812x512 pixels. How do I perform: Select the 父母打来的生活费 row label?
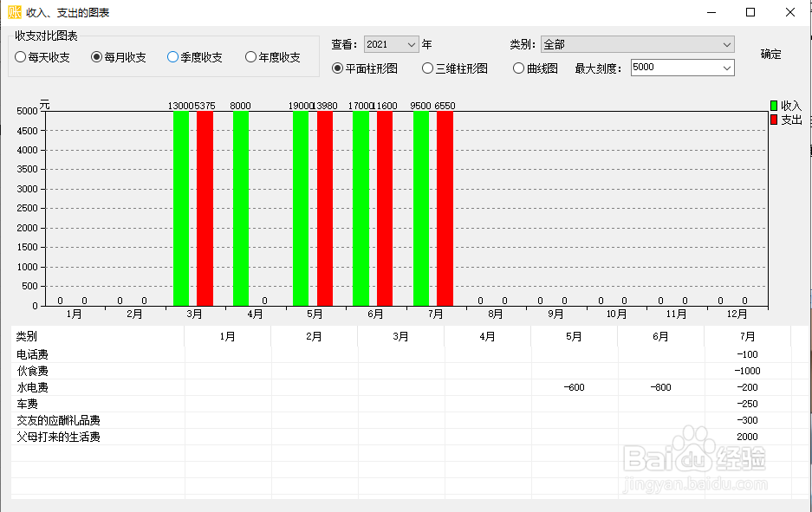coord(58,437)
